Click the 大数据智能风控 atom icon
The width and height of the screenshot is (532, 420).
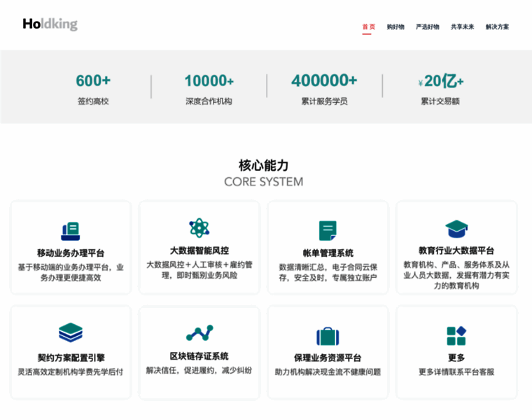pyautogui.click(x=199, y=228)
